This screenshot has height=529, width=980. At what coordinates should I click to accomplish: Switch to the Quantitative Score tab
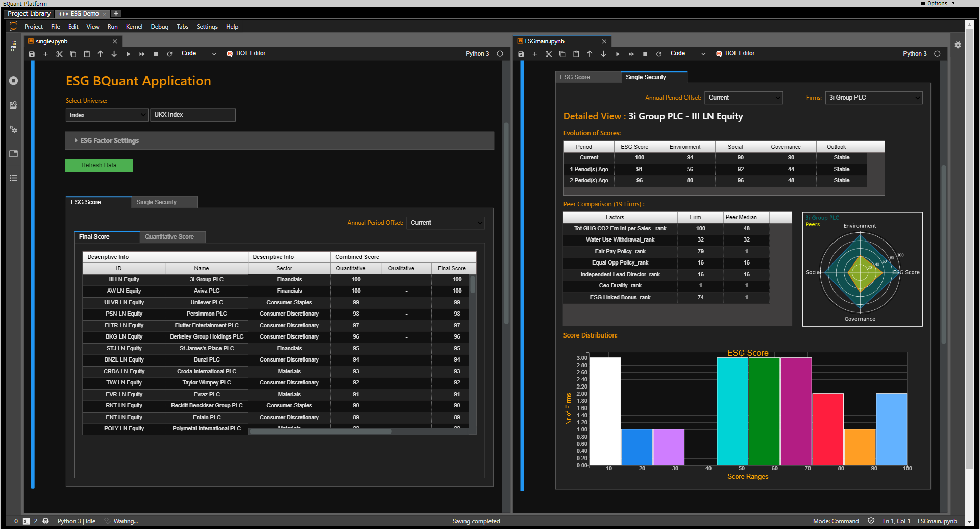click(x=173, y=237)
